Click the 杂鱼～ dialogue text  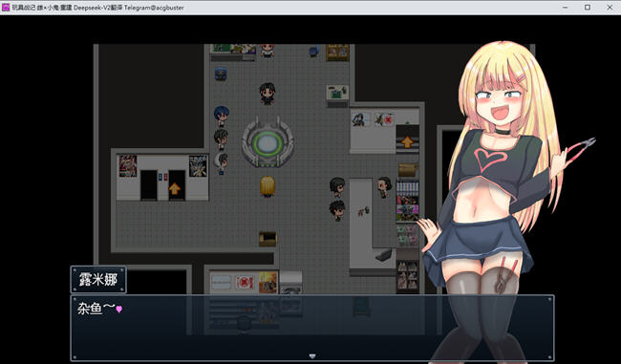tap(96, 309)
